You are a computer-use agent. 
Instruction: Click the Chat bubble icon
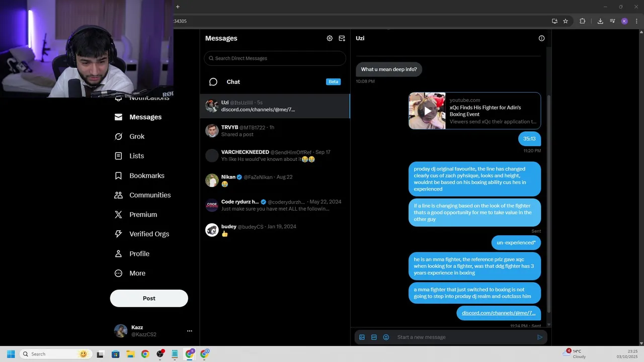(213, 82)
